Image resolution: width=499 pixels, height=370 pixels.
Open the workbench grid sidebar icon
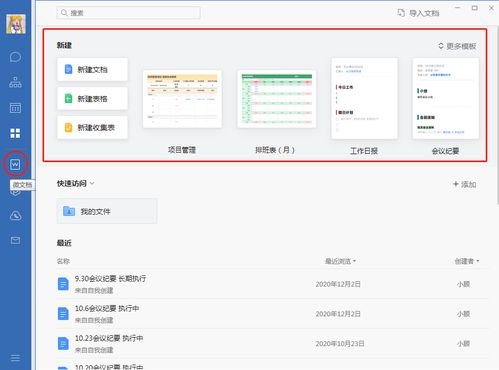15,133
